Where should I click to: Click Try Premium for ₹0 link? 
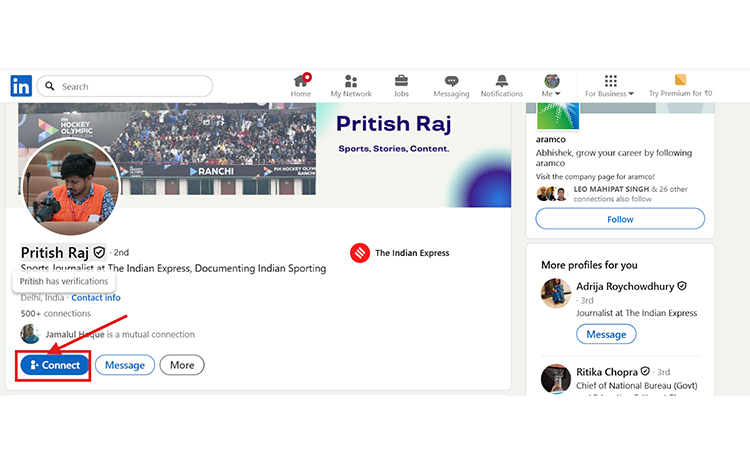(680, 86)
